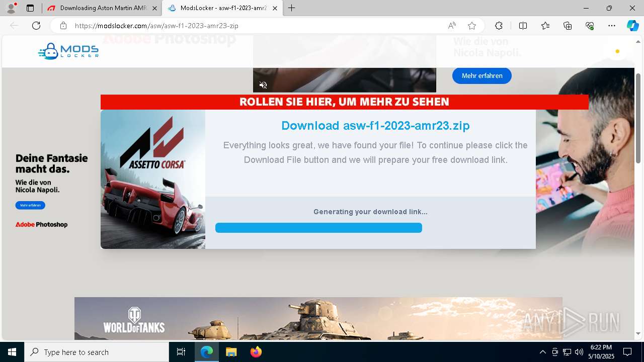Open Settings and more menu
644x362 pixels.
(612, 26)
